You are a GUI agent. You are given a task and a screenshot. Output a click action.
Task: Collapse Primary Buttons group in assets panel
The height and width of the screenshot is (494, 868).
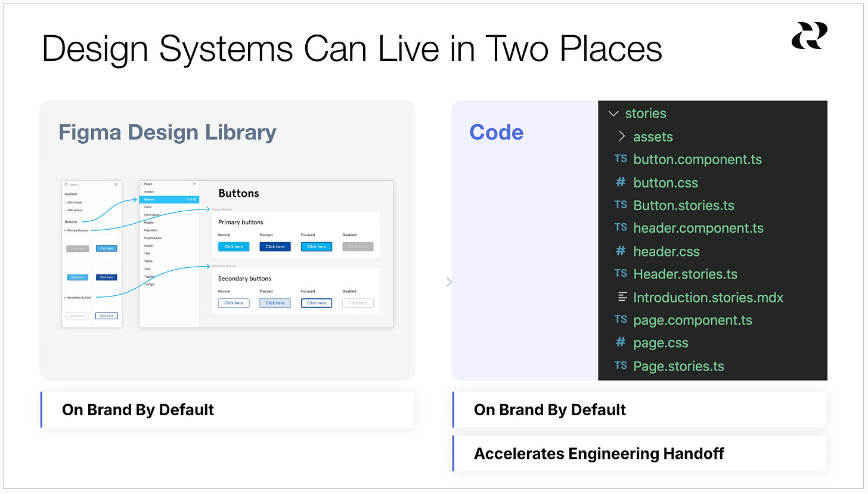pyautogui.click(x=65, y=230)
